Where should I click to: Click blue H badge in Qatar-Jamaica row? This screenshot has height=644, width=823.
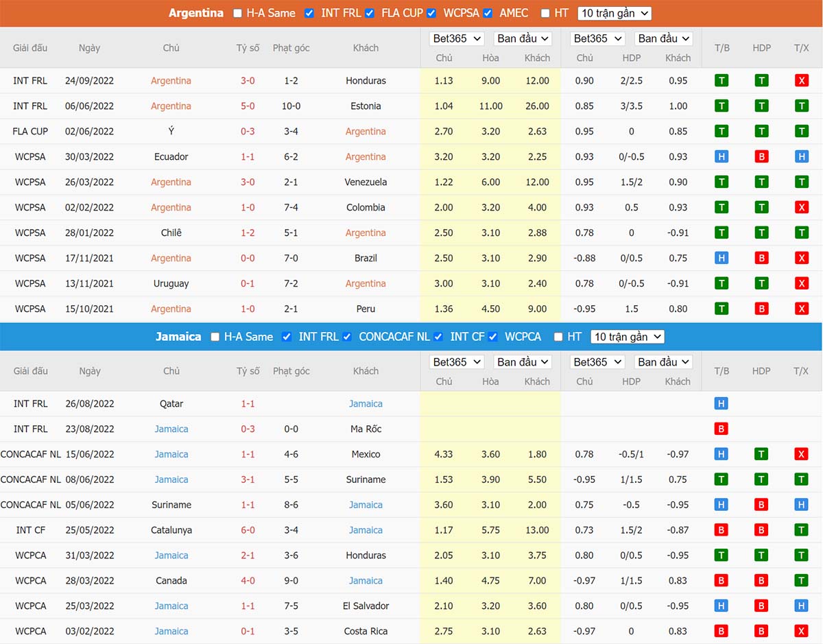pyautogui.click(x=721, y=404)
